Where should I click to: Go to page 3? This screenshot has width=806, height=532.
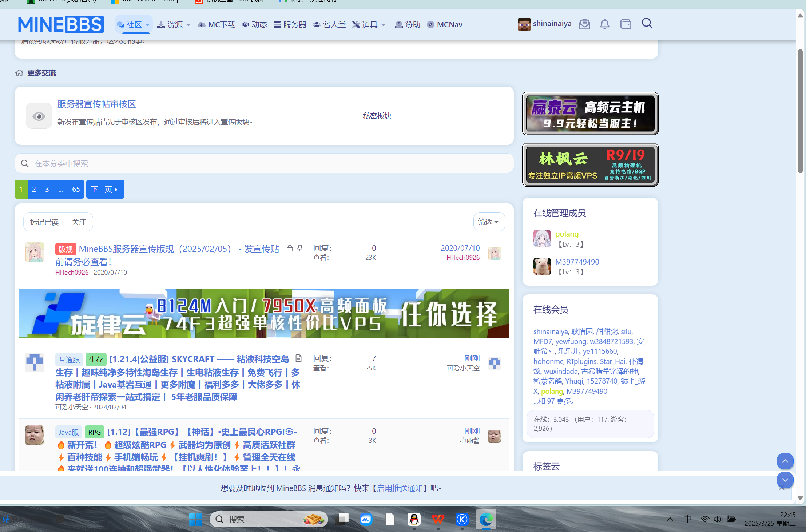[x=47, y=189]
